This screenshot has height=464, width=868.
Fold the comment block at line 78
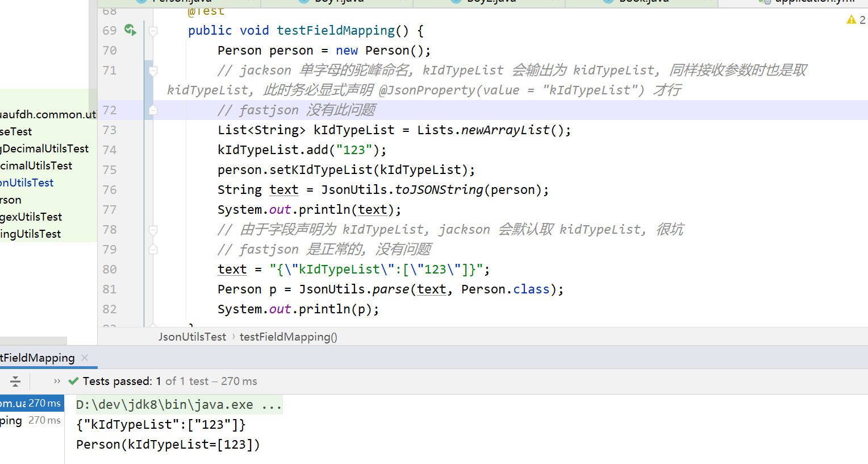tap(153, 230)
